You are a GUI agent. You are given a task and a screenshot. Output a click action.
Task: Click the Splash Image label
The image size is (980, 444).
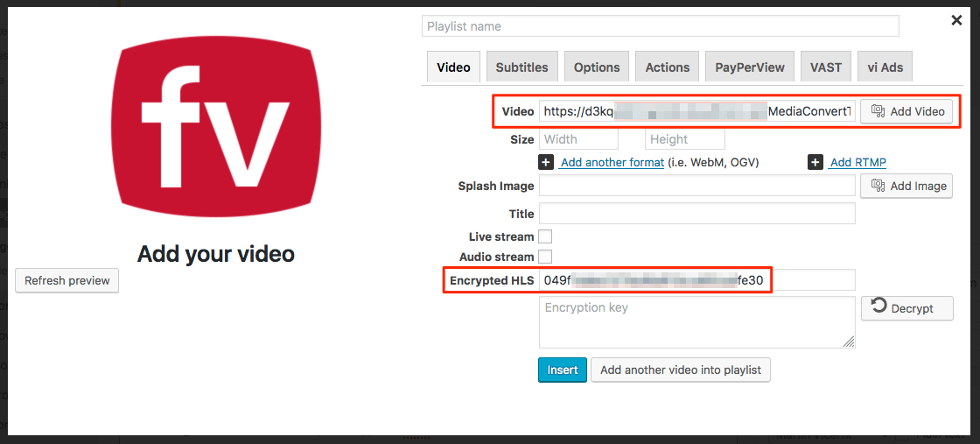pyautogui.click(x=496, y=186)
